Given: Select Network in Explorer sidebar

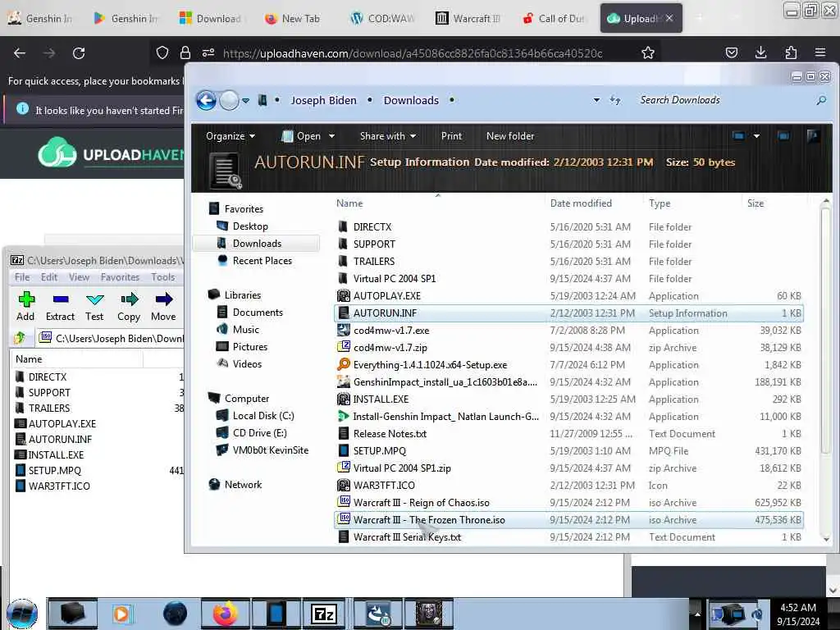Looking at the screenshot, I should [x=243, y=484].
